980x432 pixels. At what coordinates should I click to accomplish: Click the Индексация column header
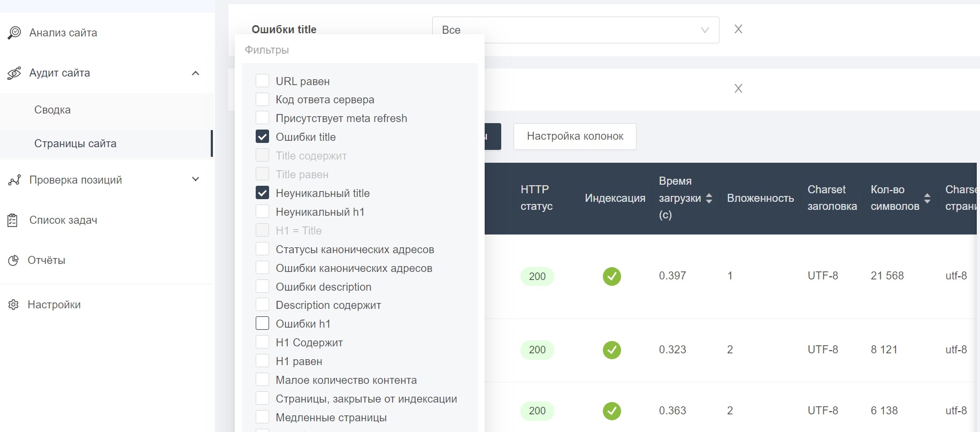(615, 198)
